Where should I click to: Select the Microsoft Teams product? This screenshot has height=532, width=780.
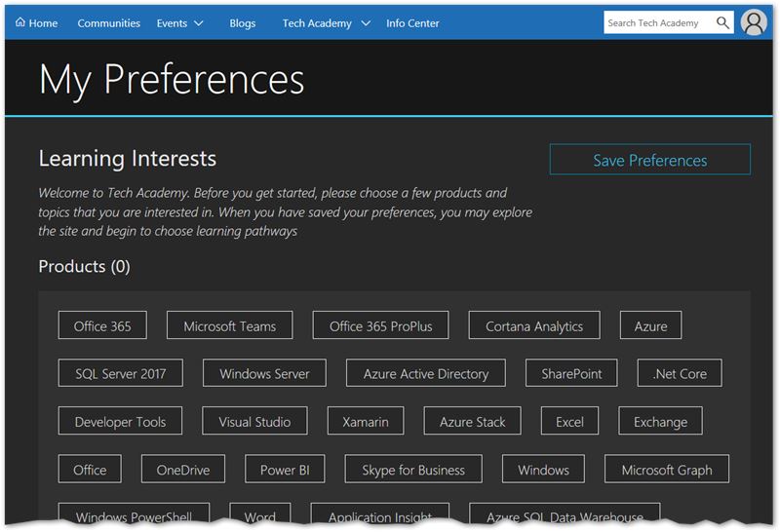tap(229, 325)
